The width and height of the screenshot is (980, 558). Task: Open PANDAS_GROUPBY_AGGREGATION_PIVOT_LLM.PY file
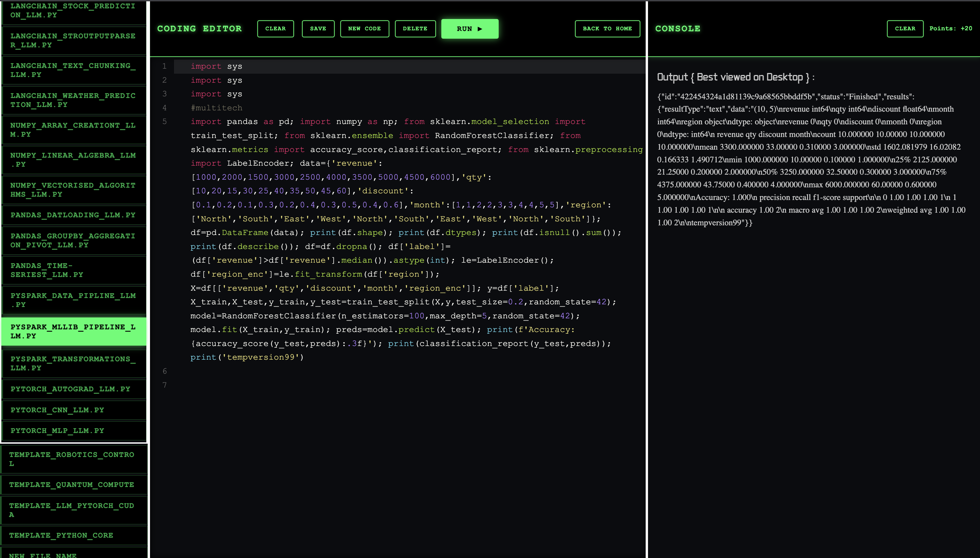pos(74,241)
